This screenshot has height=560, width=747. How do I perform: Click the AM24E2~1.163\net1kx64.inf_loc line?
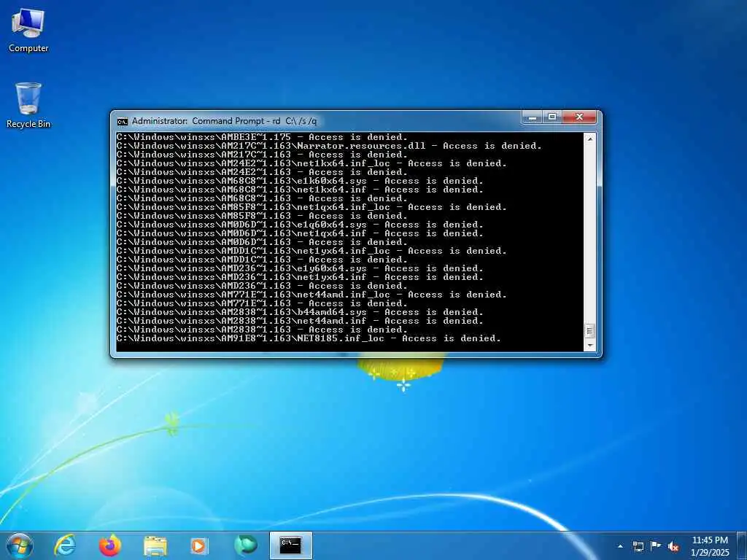[311, 163]
